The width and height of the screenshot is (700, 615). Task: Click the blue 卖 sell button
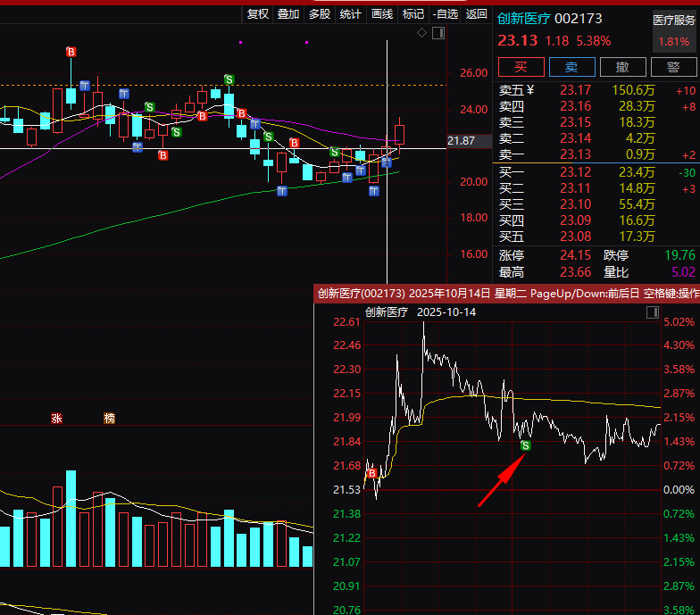[571, 67]
